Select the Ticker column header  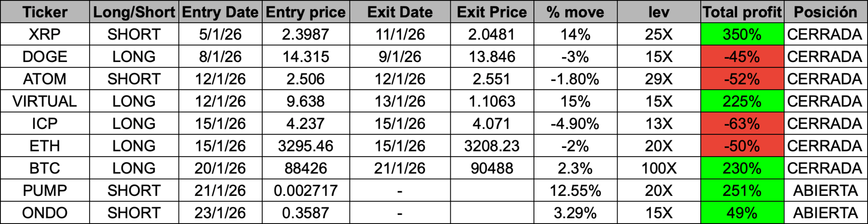(45, 12)
